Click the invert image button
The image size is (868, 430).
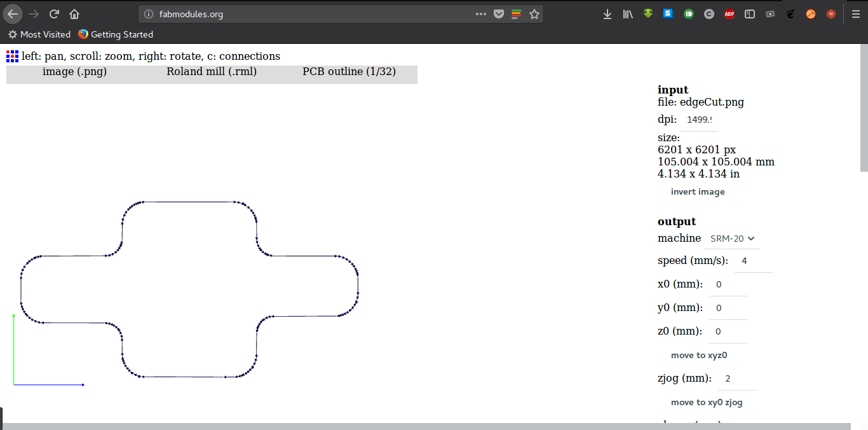[697, 191]
